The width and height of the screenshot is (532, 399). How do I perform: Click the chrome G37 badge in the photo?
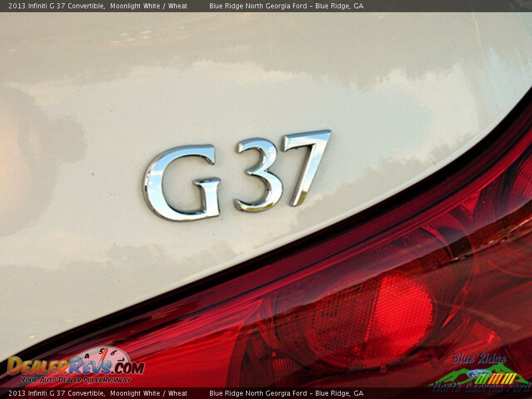click(237, 175)
